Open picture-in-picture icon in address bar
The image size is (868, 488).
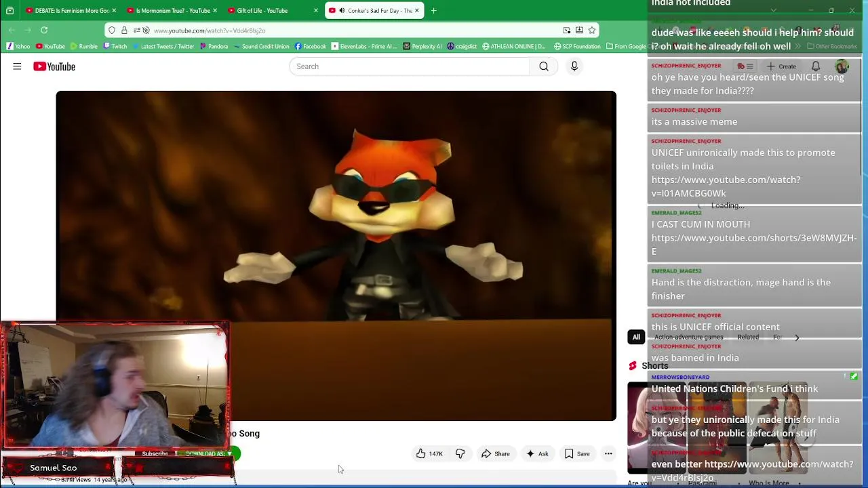click(566, 30)
